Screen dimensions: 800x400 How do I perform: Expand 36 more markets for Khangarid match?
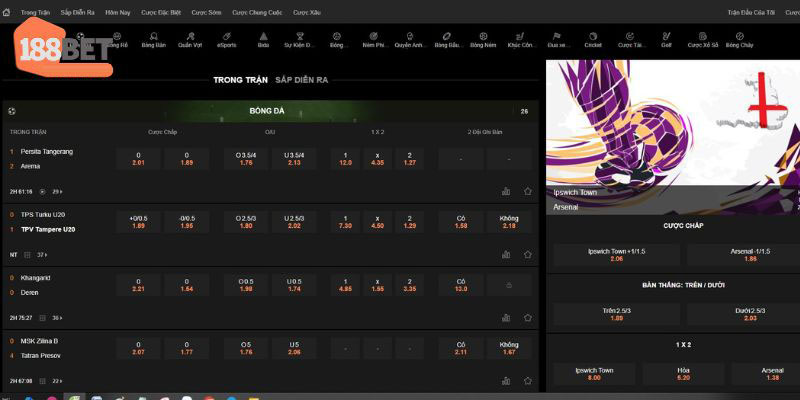(x=57, y=318)
